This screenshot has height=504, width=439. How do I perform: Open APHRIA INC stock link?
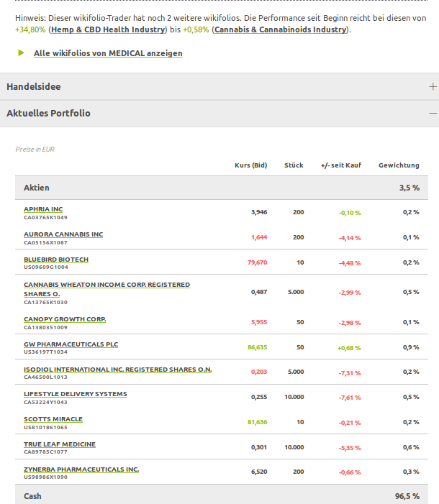(43, 209)
